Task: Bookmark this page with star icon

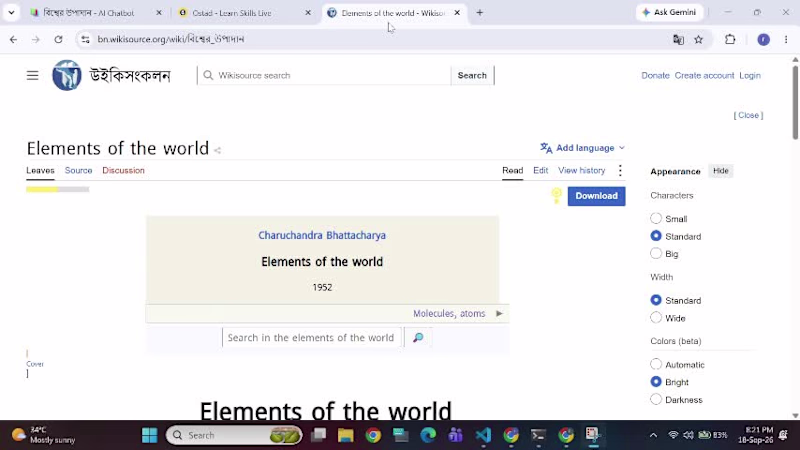Action: coord(698,39)
